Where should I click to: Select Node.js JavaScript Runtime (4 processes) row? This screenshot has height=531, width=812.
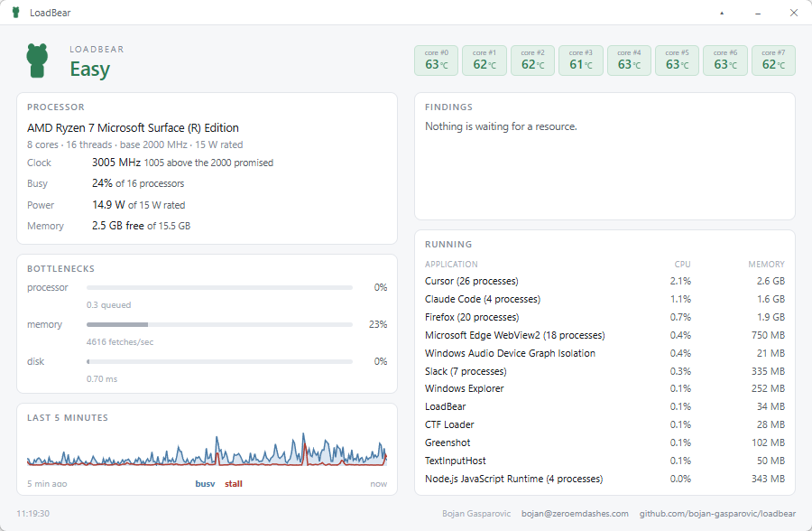click(604, 480)
